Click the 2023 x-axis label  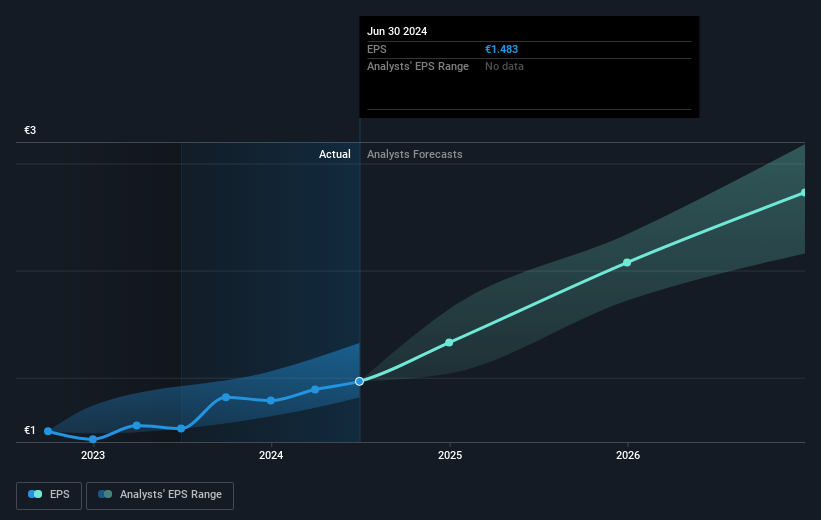[93, 455]
